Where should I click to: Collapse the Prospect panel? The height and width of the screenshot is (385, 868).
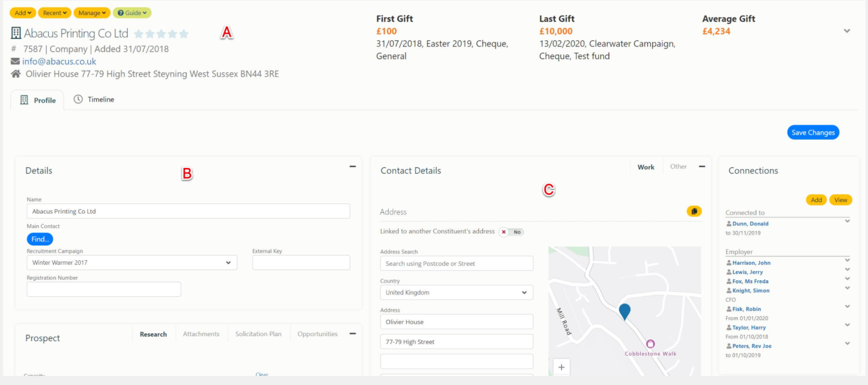353,334
